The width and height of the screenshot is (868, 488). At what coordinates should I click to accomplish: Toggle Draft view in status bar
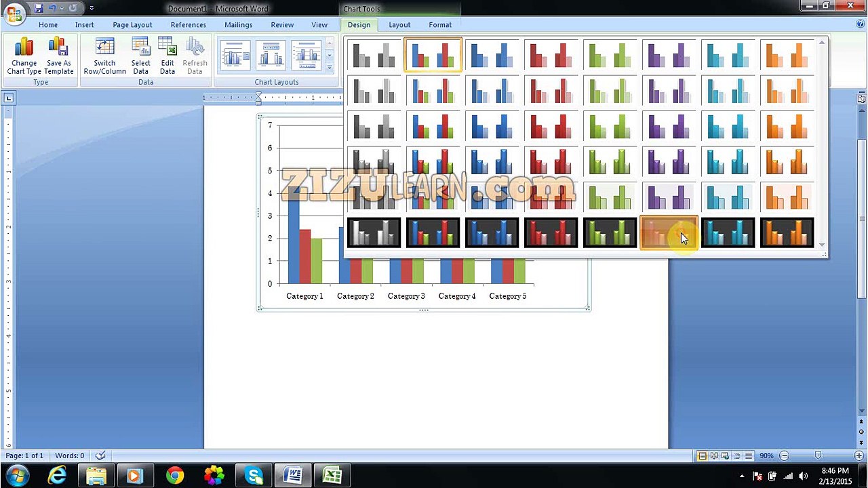pos(748,455)
